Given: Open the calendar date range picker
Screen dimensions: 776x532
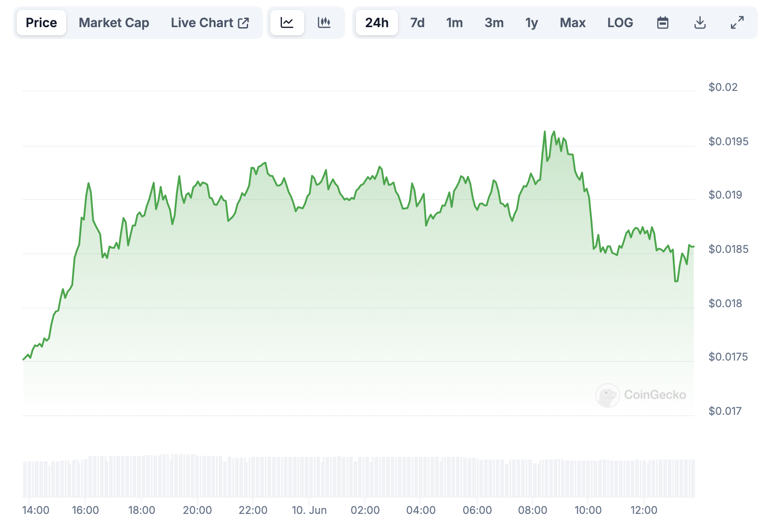Looking at the screenshot, I should click(663, 23).
